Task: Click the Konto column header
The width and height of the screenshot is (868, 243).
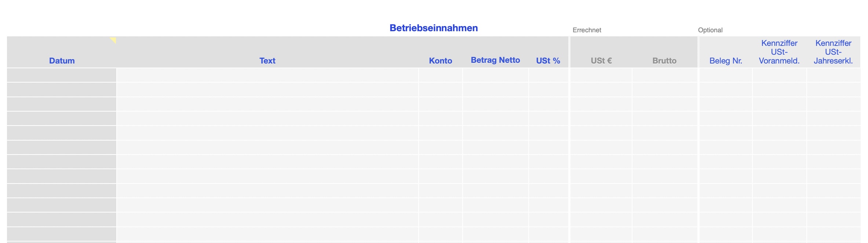Action: tap(440, 61)
